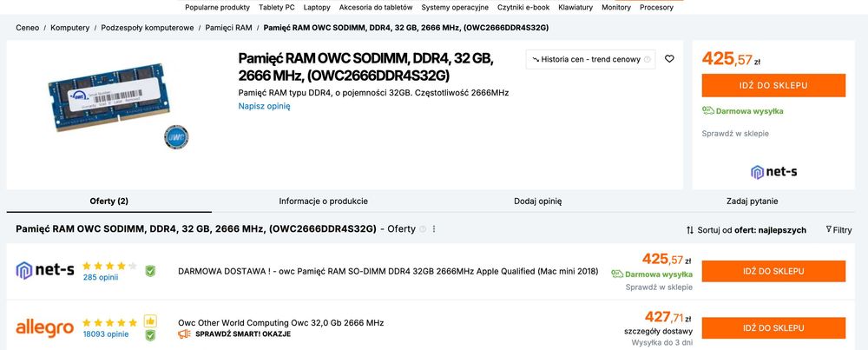Screen dimensions: 868x350
Task: Switch to 'Informacje o produkcie' tab
Action: 323,201
